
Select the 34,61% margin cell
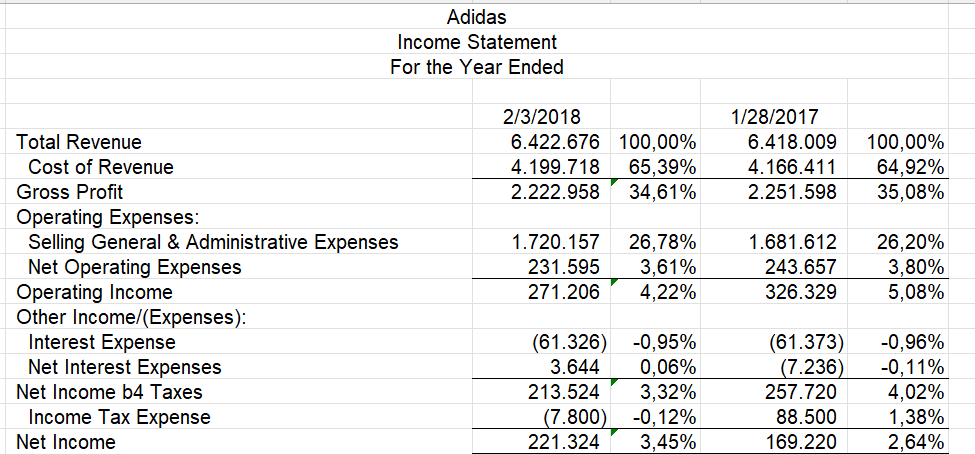(661, 192)
